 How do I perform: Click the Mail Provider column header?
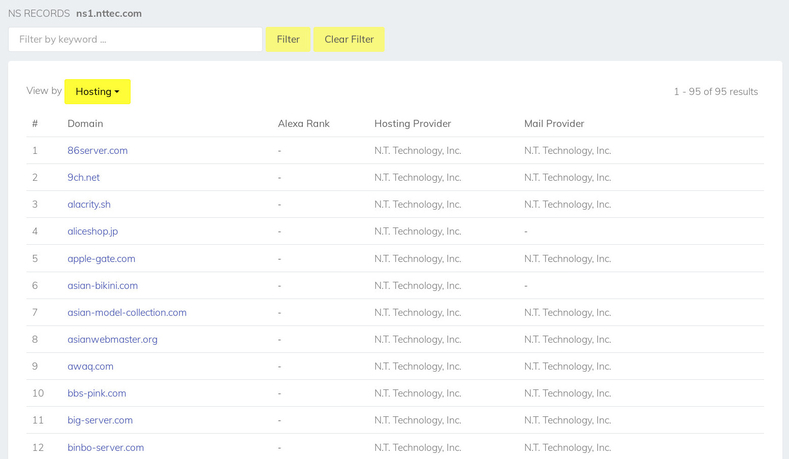(x=554, y=123)
